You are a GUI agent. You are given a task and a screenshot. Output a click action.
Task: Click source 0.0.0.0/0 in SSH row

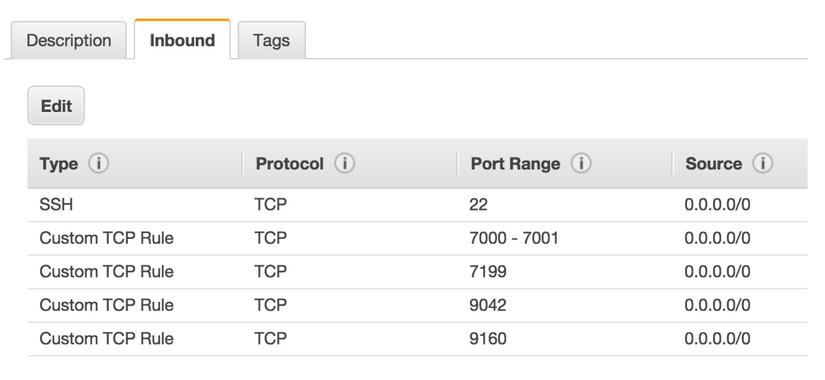click(717, 205)
